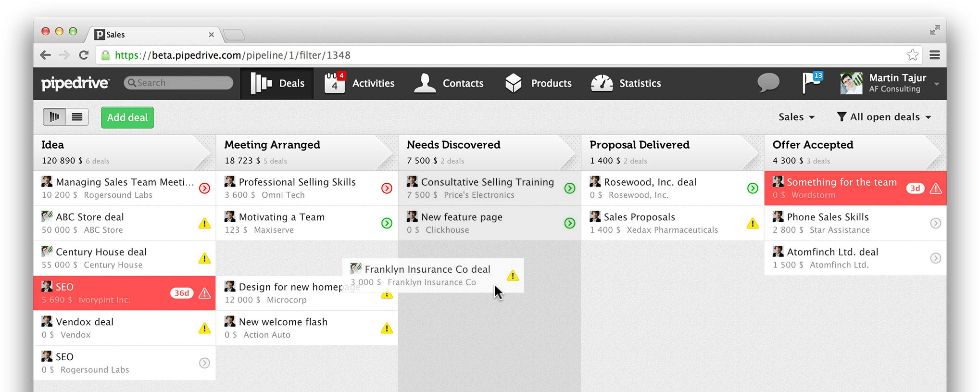980x392 pixels.
Task: Go to the Products tab
Action: pyautogui.click(x=538, y=83)
